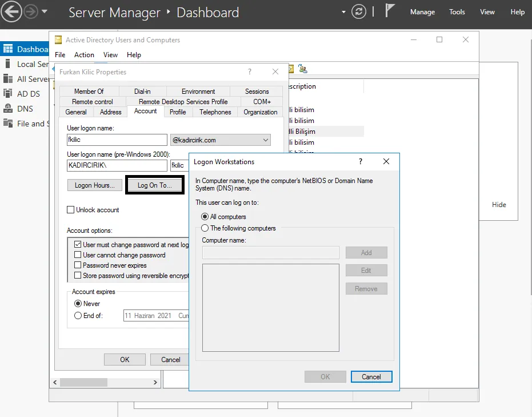Click the Active Directory Users and Computers title icon
Image resolution: width=532 pixels, height=417 pixels.
[x=58, y=40]
